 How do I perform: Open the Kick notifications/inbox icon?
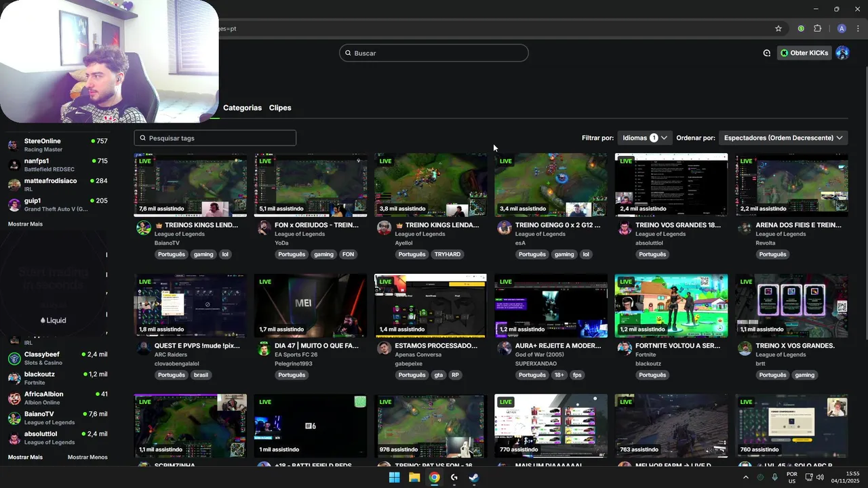coord(767,53)
